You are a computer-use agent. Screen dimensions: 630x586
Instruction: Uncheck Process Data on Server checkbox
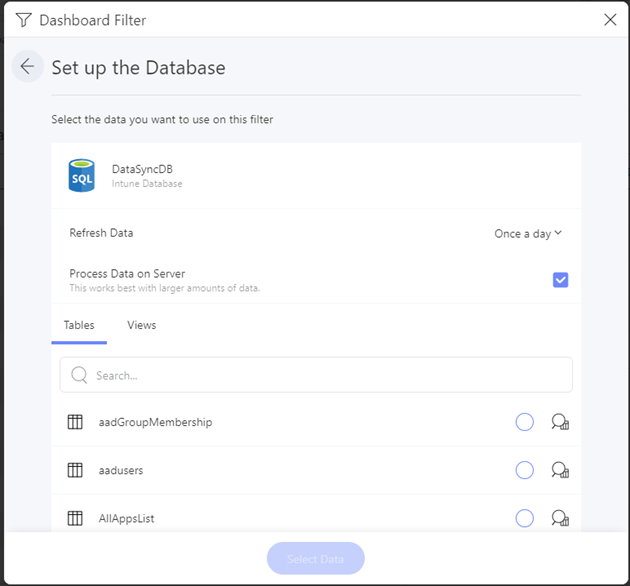tap(560, 280)
